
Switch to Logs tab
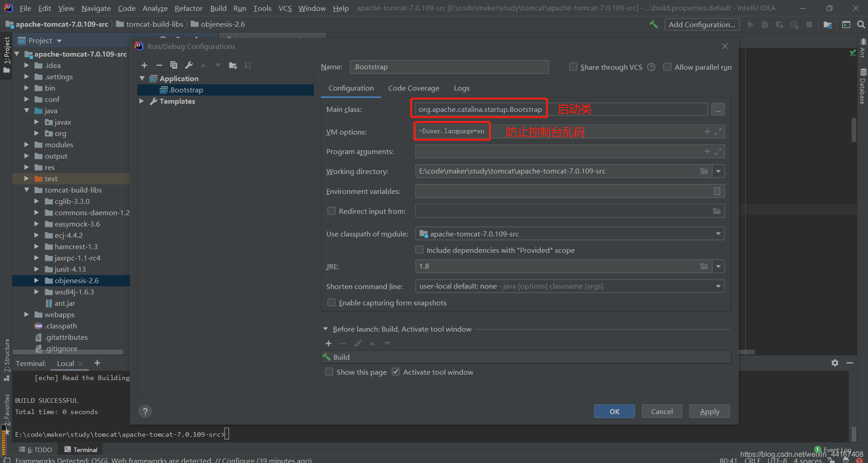pos(462,88)
